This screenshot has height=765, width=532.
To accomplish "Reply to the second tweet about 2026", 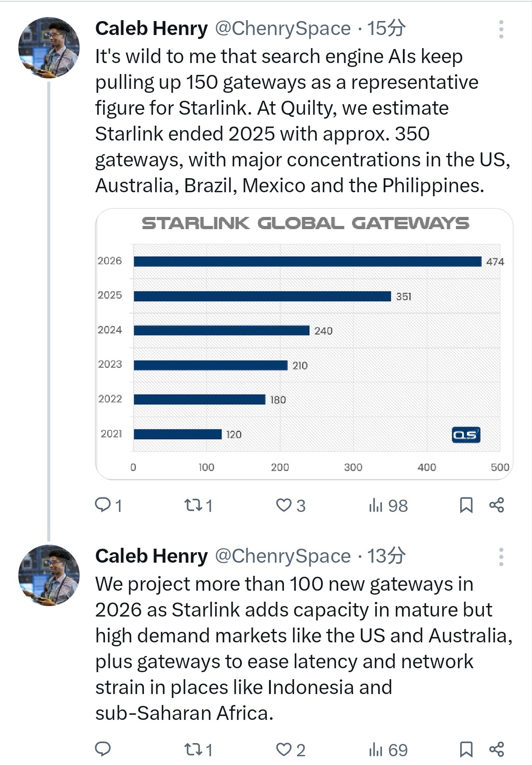I will (x=103, y=749).
